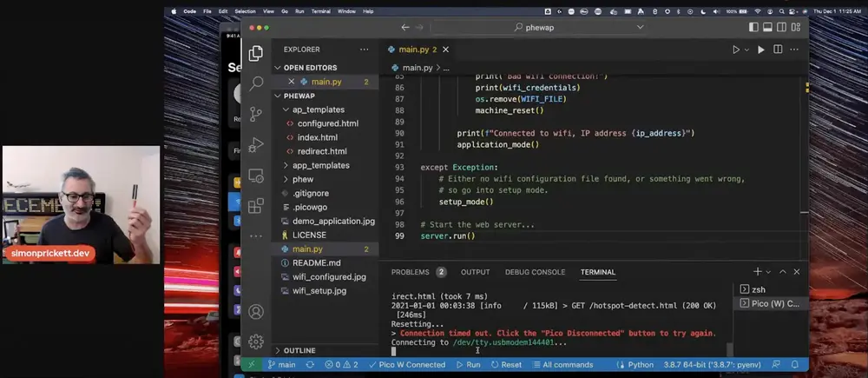The width and height of the screenshot is (868, 378).
Task: Open the Extensions view
Action: pyautogui.click(x=256, y=206)
